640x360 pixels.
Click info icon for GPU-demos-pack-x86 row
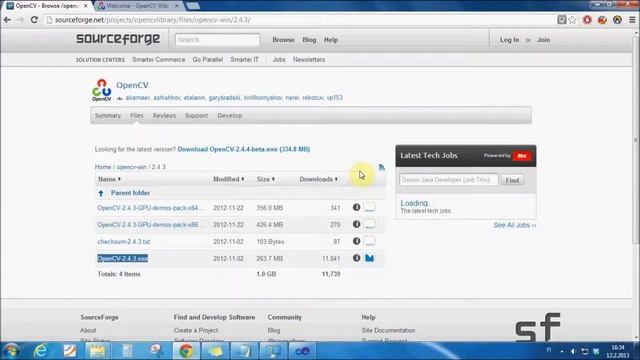356,224
